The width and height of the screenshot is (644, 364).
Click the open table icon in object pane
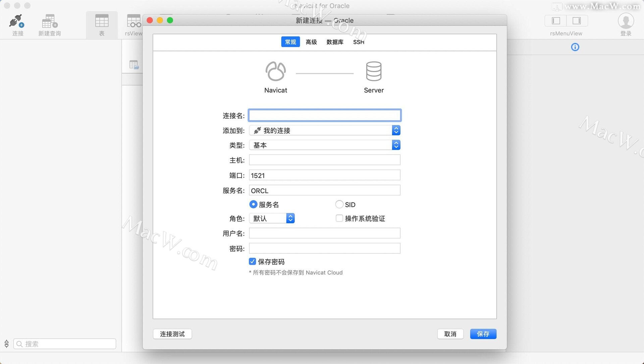[x=134, y=65]
